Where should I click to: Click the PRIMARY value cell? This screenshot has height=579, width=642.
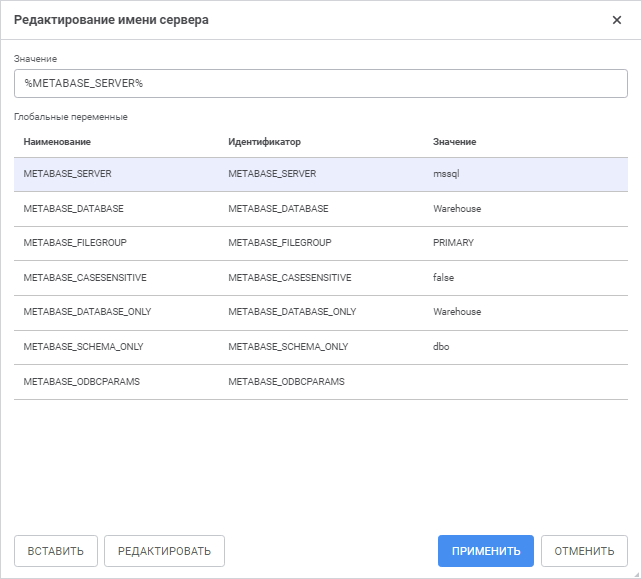(x=453, y=243)
